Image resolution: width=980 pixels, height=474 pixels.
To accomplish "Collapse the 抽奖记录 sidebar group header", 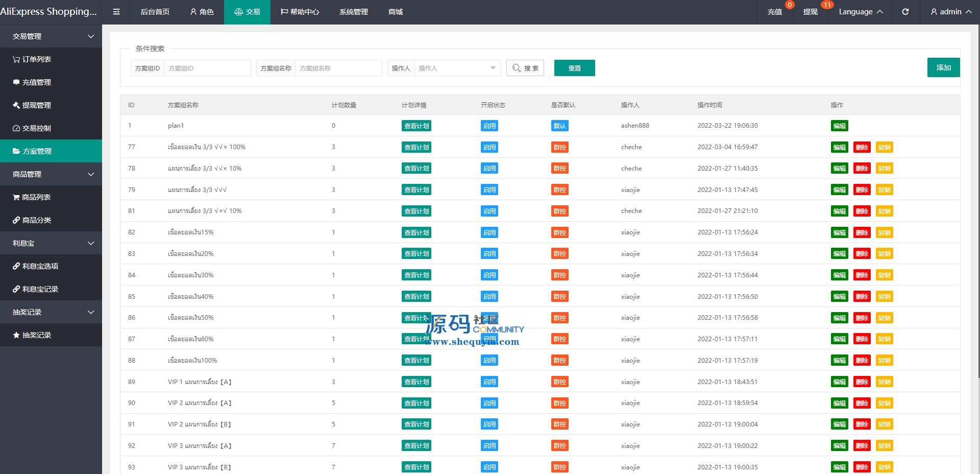I will pos(51,312).
